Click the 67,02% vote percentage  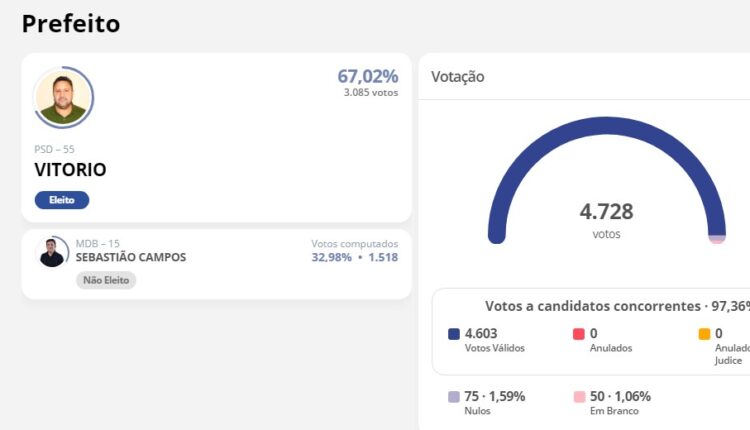367,77
